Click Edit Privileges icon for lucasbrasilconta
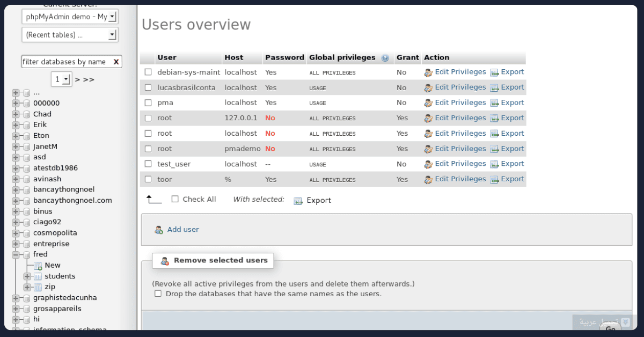Viewport: 644px width, 337px height. click(x=428, y=87)
